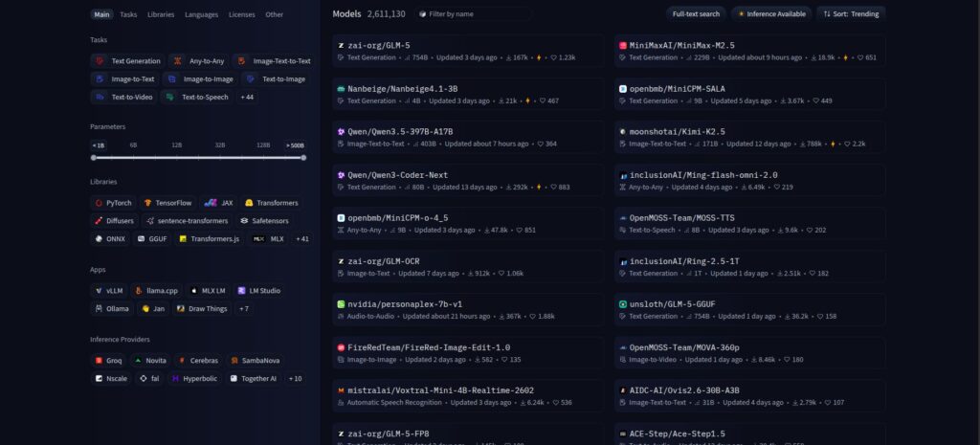Open the Sort: Trending dropdown

(x=851, y=13)
